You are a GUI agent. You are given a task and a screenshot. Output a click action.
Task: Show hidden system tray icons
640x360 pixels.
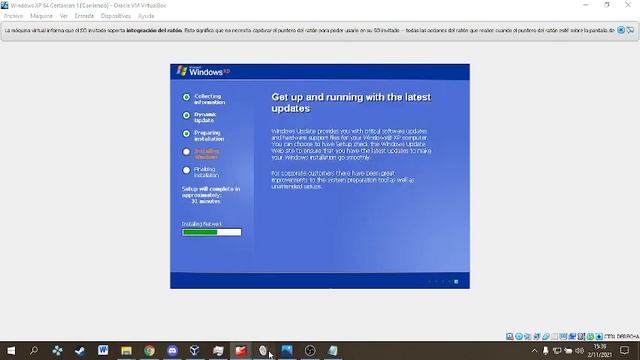pos(534,351)
